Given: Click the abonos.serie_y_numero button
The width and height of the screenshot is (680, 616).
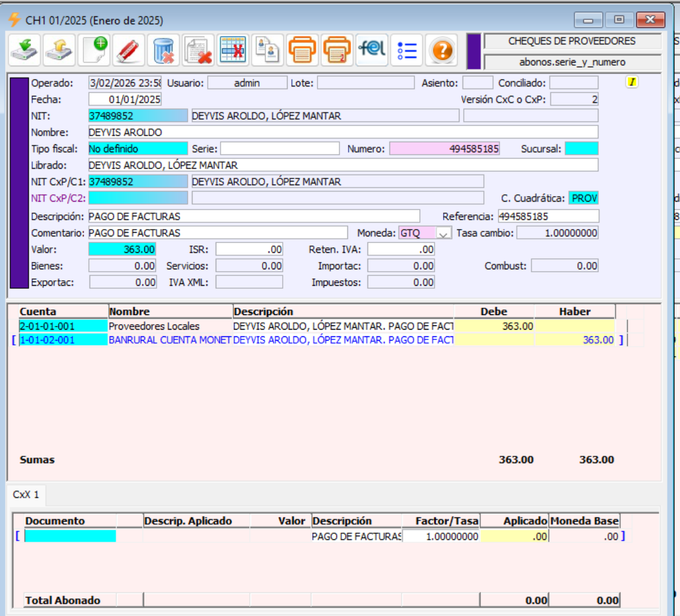Looking at the screenshot, I should [572, 62].
